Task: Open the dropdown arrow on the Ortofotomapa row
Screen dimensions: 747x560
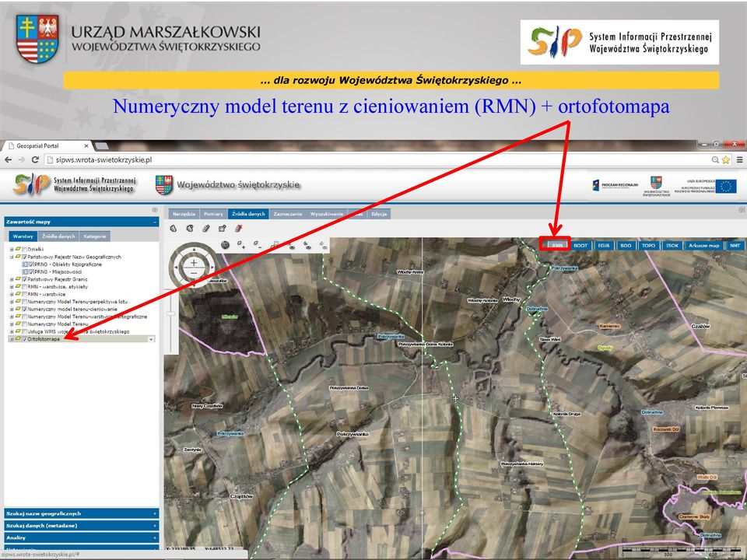Action: coord(151,340)
